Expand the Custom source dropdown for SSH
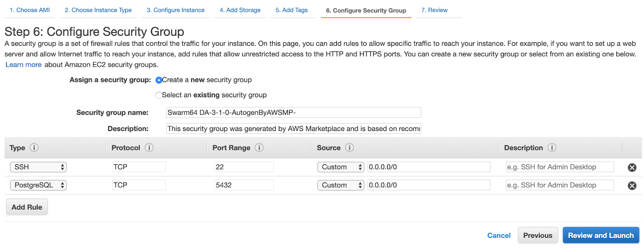Screen dimensions: 644x250 point(341,167)
